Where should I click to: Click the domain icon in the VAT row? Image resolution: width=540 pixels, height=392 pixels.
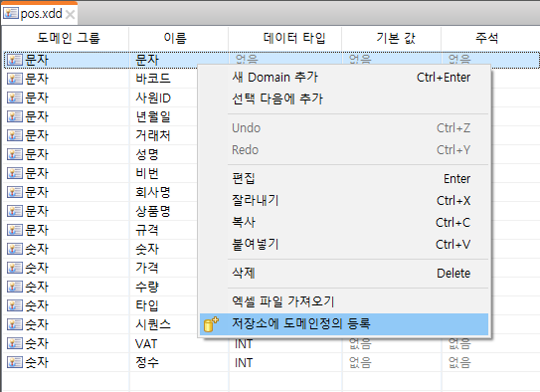pyautogui.click(x=15, y=343)
